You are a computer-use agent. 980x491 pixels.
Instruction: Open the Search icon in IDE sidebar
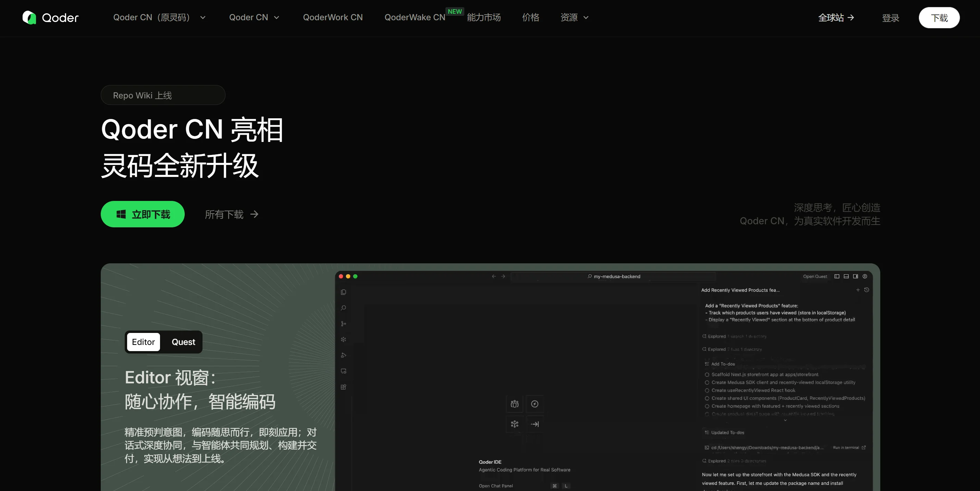[x=344, y=308]
